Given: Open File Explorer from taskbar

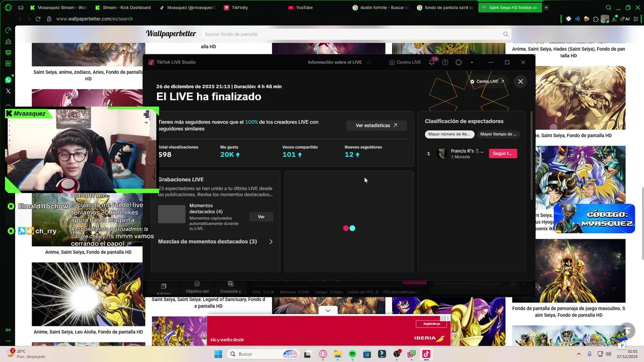Looking at the screenshot, I should (x=338, y=354).
